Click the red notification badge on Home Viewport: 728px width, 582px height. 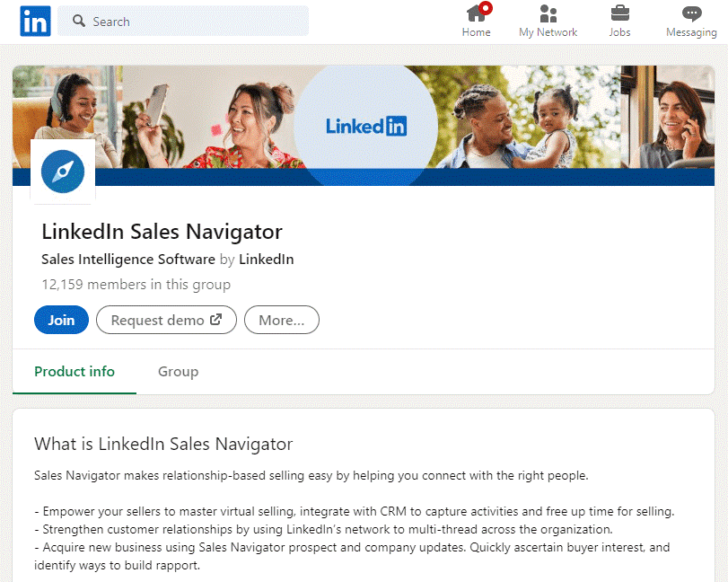click(484, 6)
